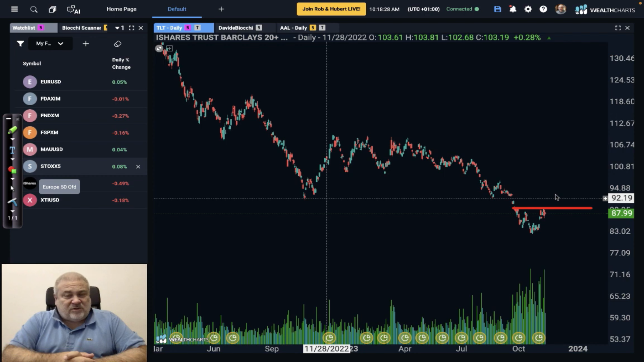Click the round arrow icon at chart corner

[159, 49]
